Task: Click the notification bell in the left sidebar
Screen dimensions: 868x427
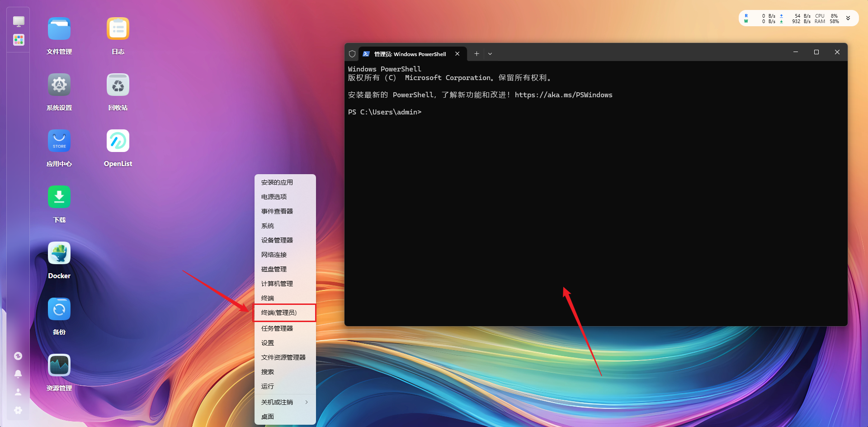Action: point(18,374)
